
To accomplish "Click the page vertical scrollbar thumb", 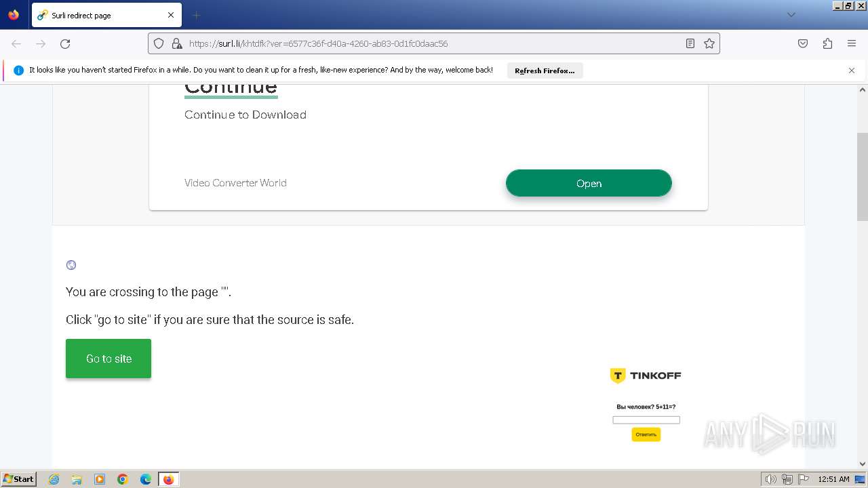I will tap(863, 176).
